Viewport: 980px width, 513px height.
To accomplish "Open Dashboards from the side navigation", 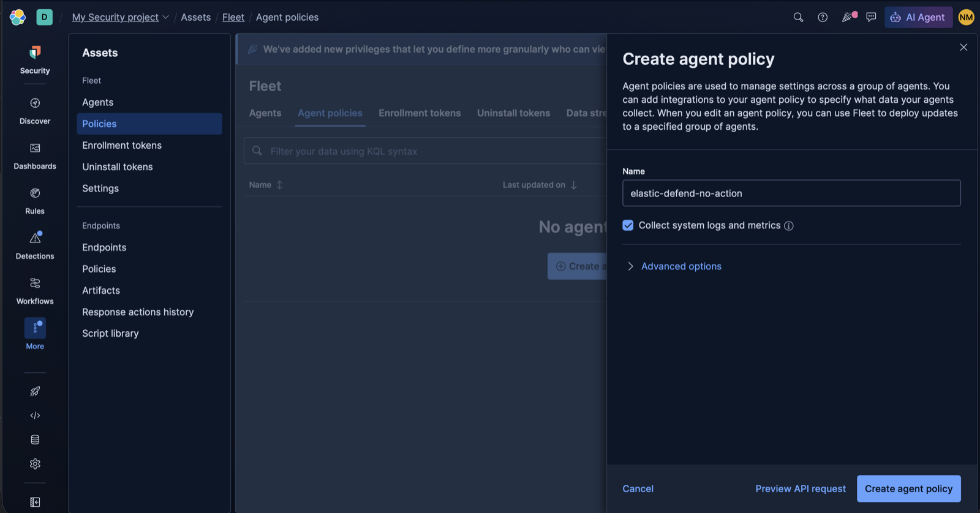I will pos(35,155).
